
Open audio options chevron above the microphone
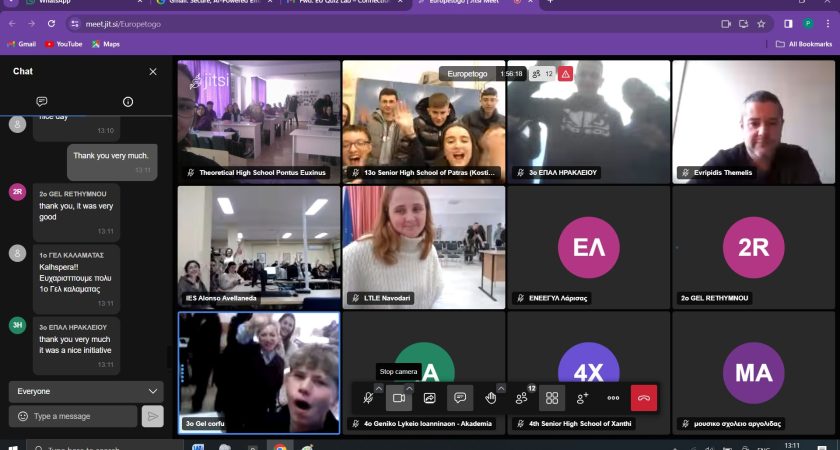tap(378, 388)
